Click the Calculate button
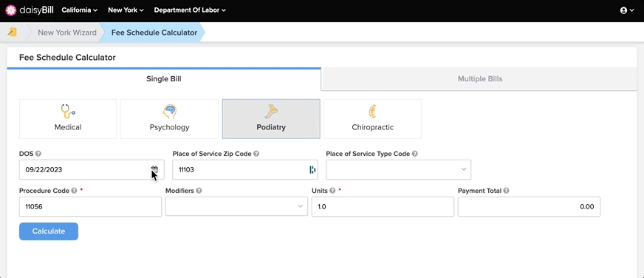Screen dimensions: 644x278 tap(49, 231)
